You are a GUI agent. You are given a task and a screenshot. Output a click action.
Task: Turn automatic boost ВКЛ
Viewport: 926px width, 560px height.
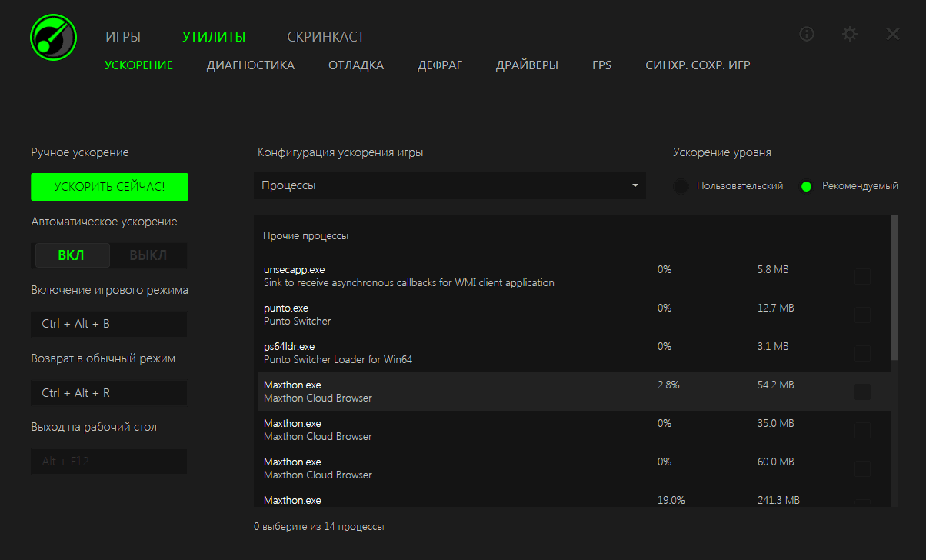pyautogui.click(x=72, y=255)
